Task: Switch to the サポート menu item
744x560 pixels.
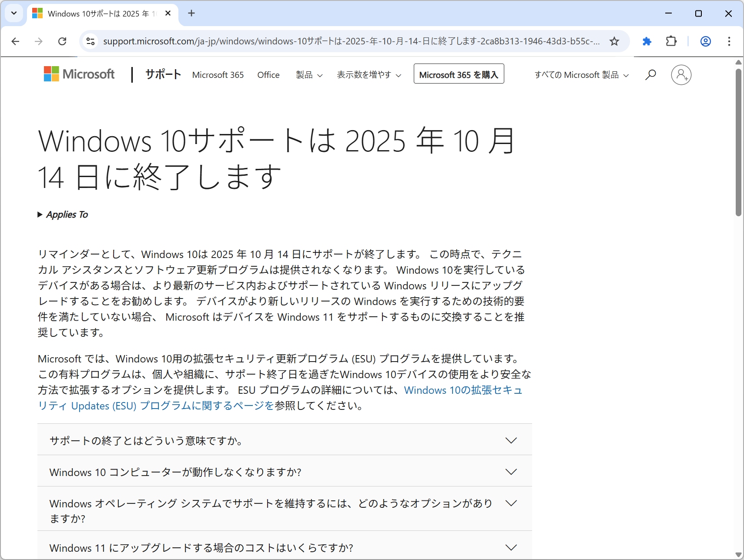Action: pyautogui.click(x=163, y=74)
